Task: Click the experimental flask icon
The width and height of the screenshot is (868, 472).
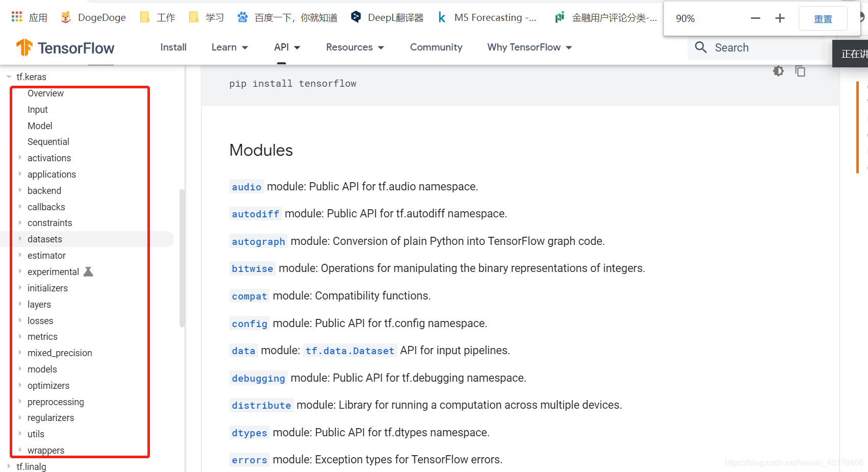Action: (88, 271)
